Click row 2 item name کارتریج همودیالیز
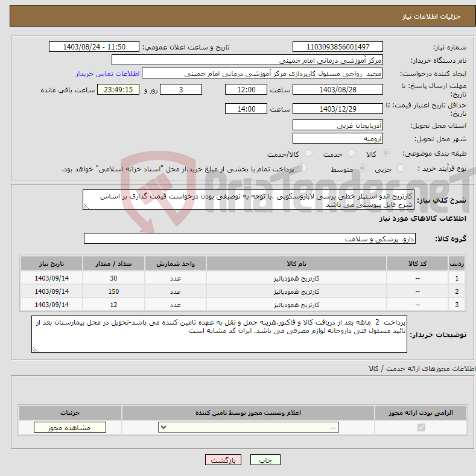This screenshot has width=476, height=476. [296, 292]
